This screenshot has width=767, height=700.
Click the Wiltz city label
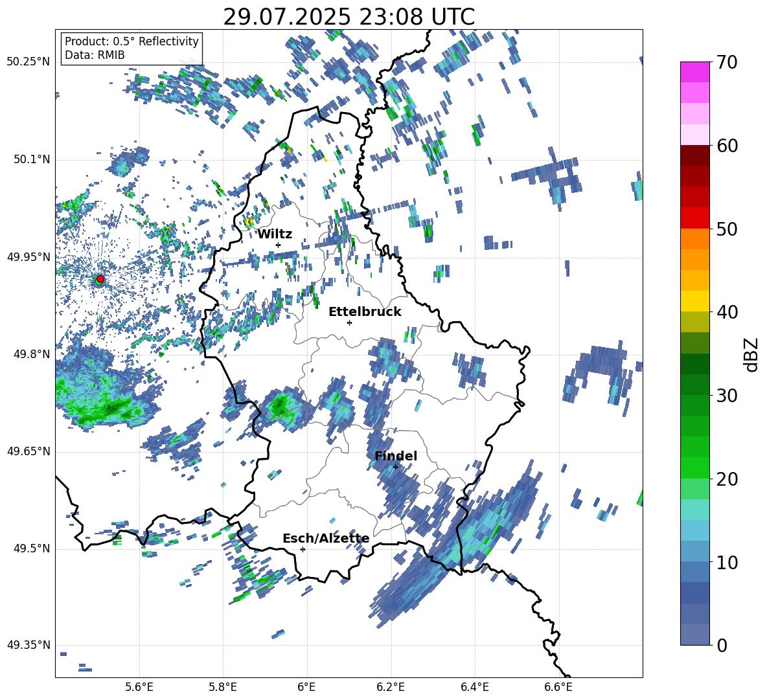[275, 234]
